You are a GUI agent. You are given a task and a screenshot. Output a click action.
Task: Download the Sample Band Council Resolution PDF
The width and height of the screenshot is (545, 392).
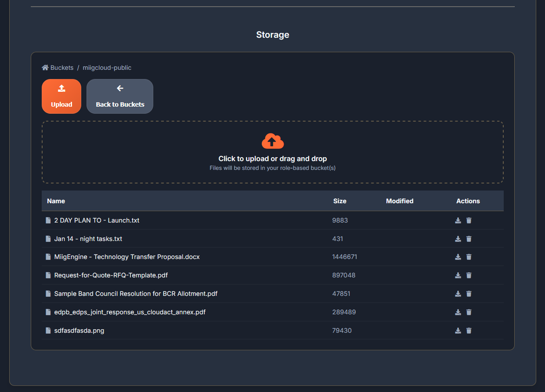pyautogui.click(x=458, y=294)
